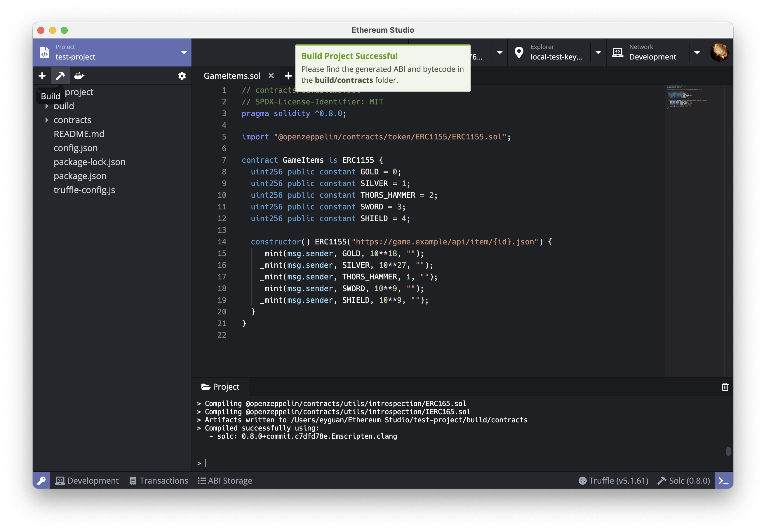
Task: Click the user avatar picture
Action: (719, 53)
